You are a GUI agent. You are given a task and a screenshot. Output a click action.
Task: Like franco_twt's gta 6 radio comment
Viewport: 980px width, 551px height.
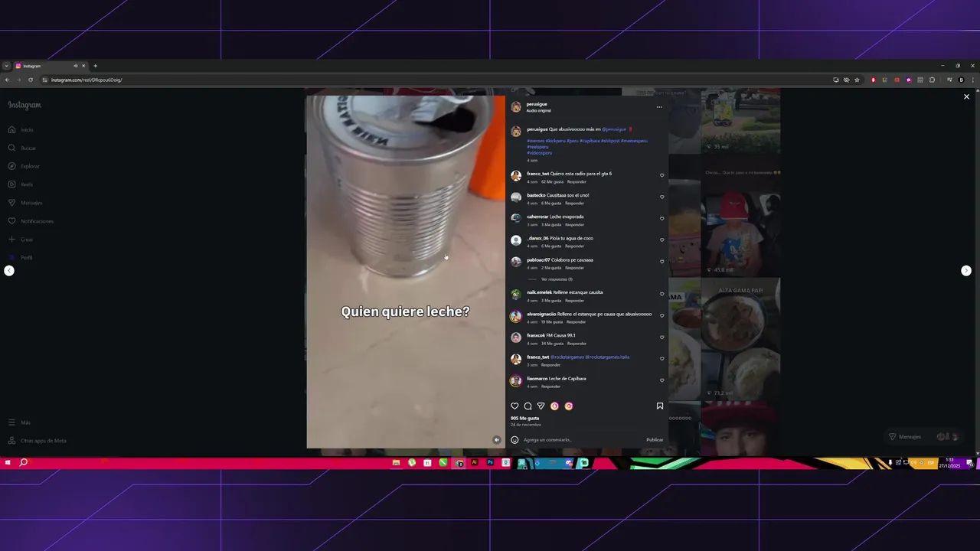(662, 175)
